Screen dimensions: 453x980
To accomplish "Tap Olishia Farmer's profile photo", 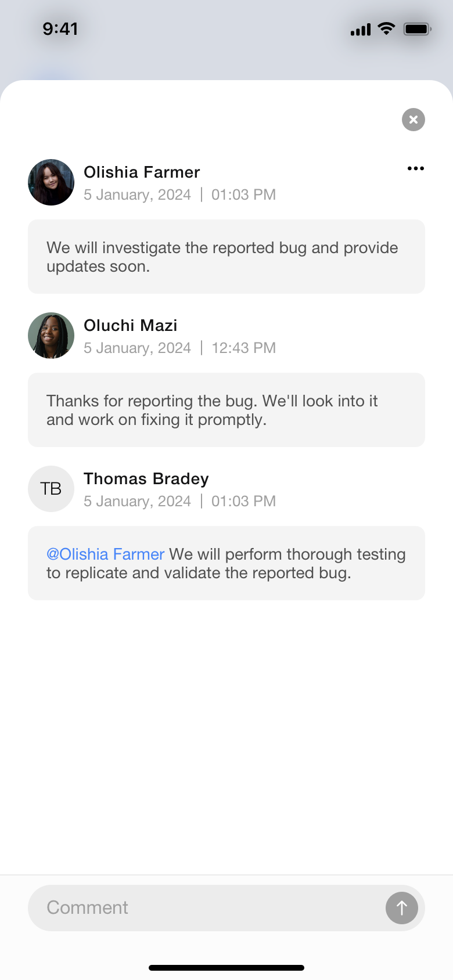I will (51, 182).
